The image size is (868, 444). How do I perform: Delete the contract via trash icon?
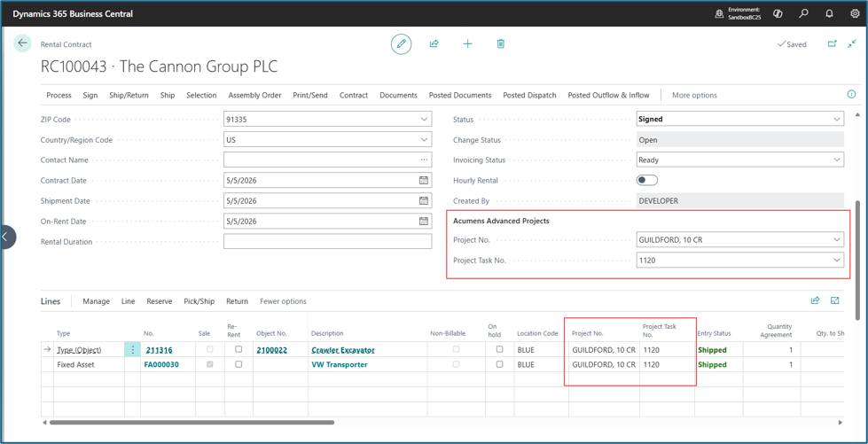click(x=500, y=43)
